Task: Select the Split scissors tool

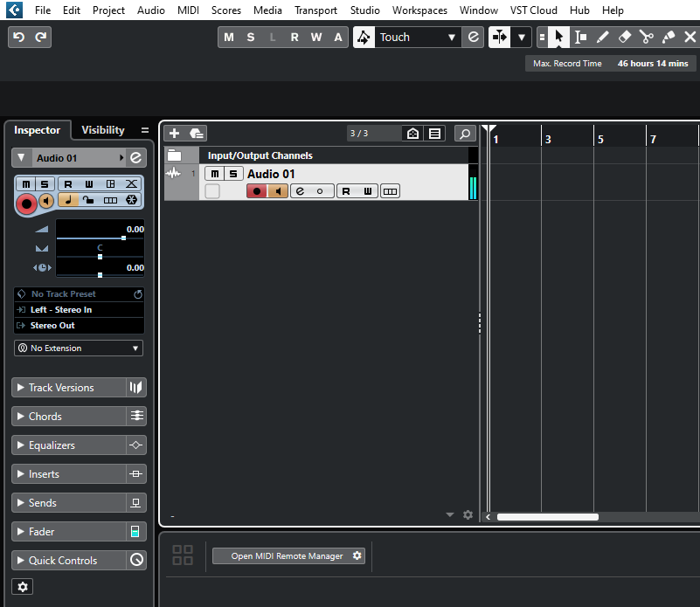Action: click(x=646, y=37)
